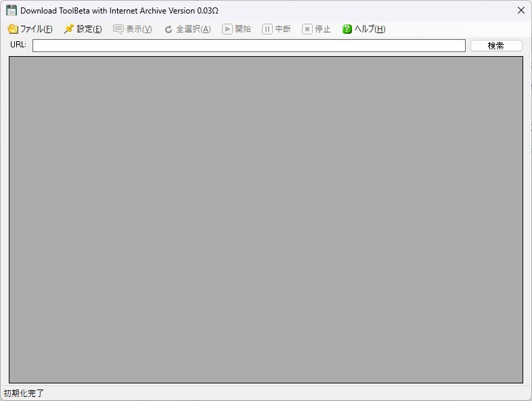Image resolution: width=532 pixels, height=401 pixels.
Task: Click the speech bubble icon for 表示
Action: [118, 29]
